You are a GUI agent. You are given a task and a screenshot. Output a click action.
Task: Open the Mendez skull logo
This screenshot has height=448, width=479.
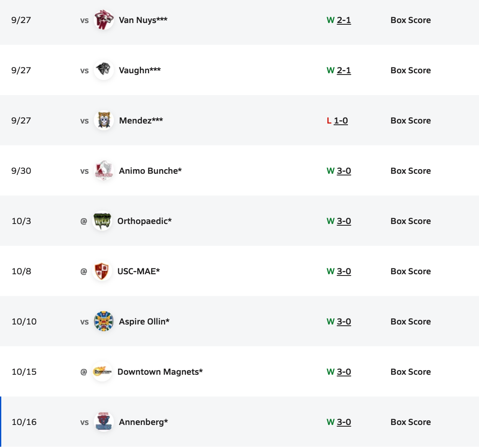click(103, 121)
